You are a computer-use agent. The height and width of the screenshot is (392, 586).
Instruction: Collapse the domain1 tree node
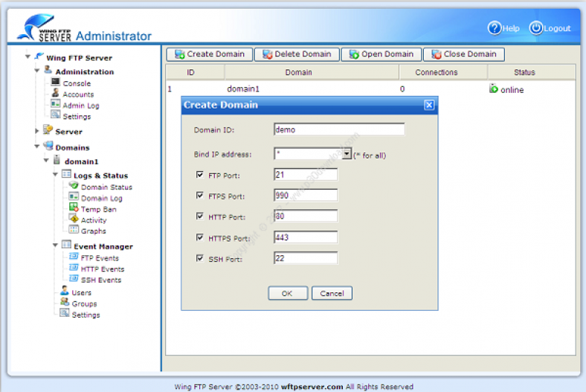[46, 161]
